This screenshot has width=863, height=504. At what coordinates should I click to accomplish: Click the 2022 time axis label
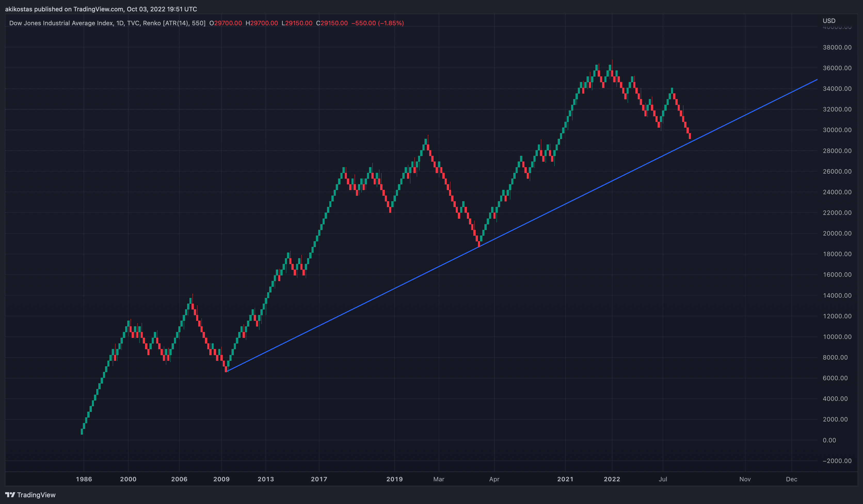point(612,479)
